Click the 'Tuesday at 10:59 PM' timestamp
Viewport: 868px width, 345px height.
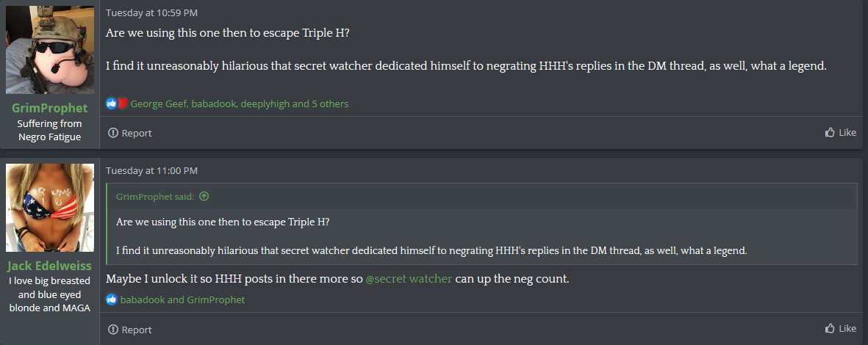pos(151,12)
